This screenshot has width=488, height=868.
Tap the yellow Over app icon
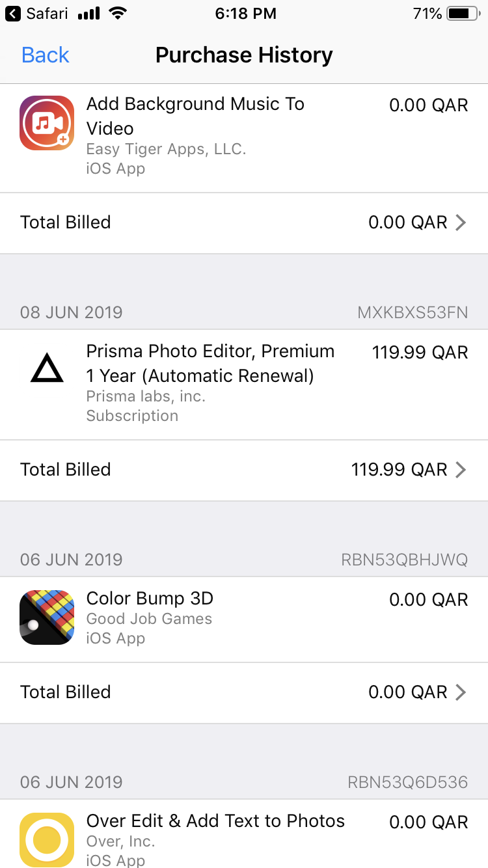[47, 839]
